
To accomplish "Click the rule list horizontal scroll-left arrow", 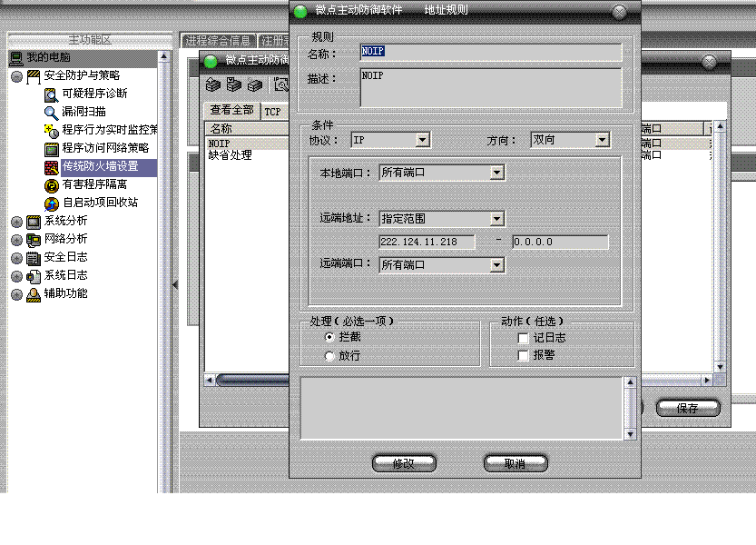I will click(x=210, y=381).
